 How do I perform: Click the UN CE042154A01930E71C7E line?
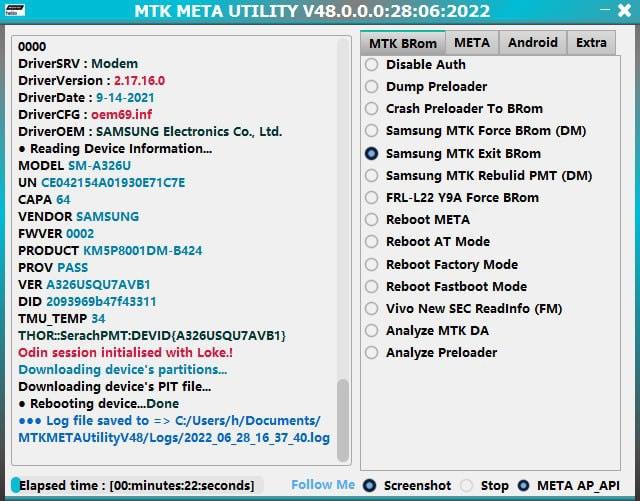101,183
